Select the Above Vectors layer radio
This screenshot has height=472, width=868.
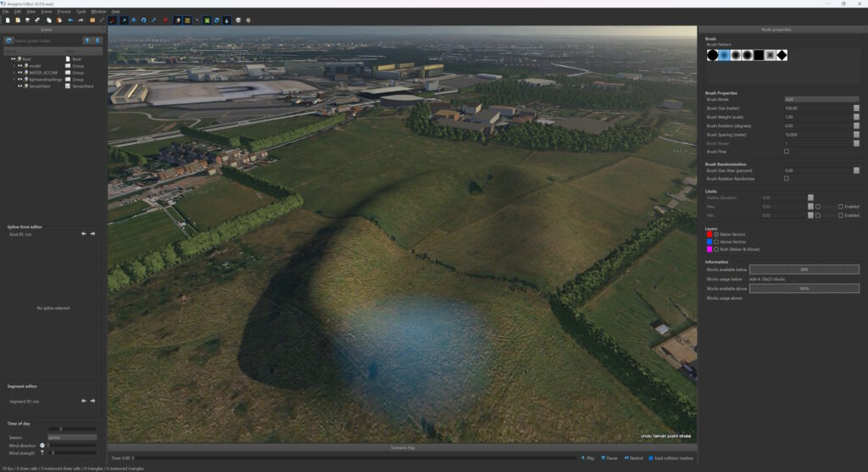(x=716, y=242)
